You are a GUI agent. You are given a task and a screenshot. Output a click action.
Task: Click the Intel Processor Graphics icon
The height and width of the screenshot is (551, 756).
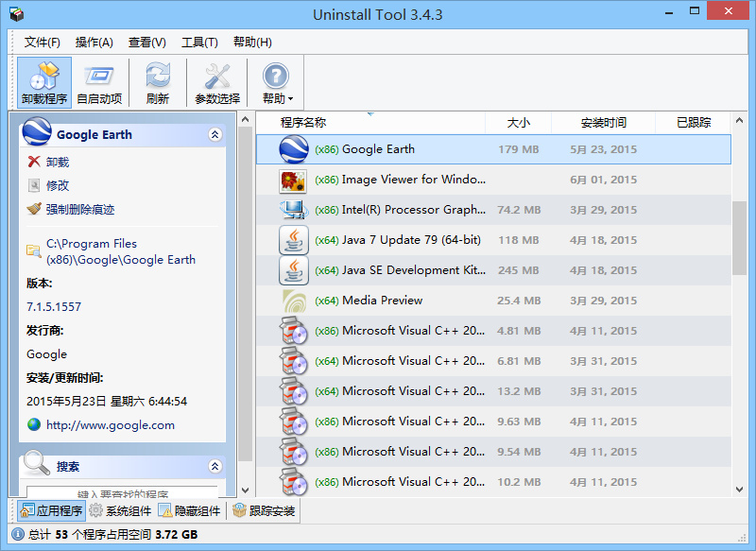click(x=293, y=210)
